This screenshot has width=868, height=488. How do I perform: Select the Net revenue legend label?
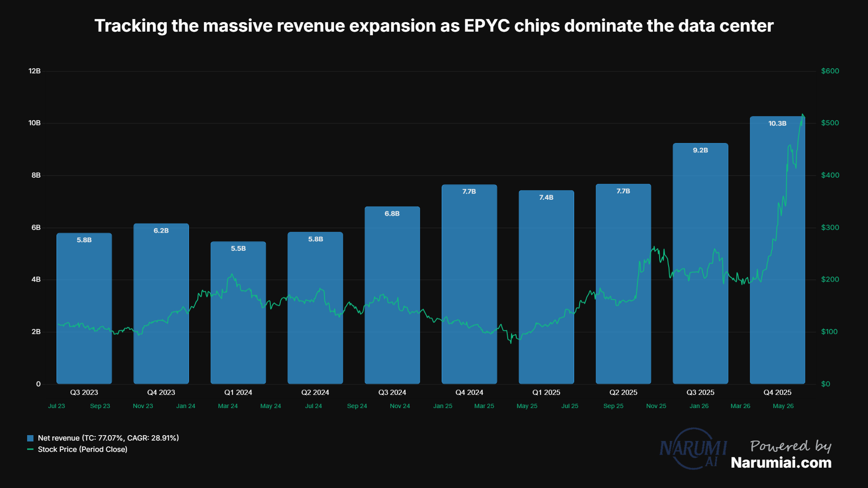(x=108, y=438)
